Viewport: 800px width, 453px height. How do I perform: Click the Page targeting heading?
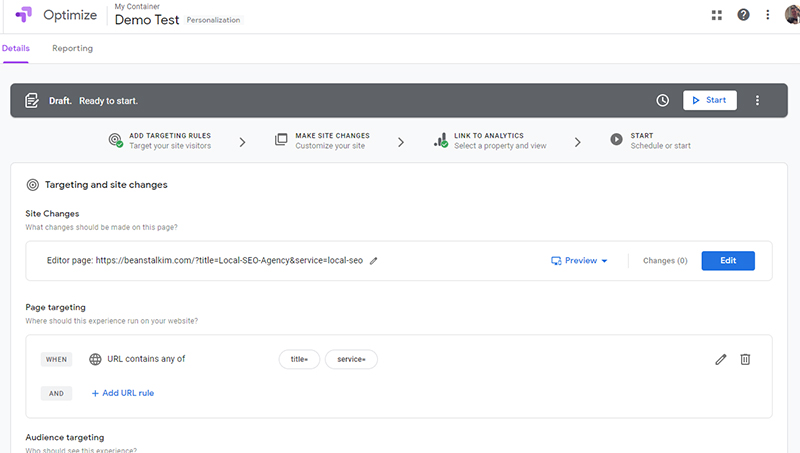pyautogui.click(x=56, y=307)
